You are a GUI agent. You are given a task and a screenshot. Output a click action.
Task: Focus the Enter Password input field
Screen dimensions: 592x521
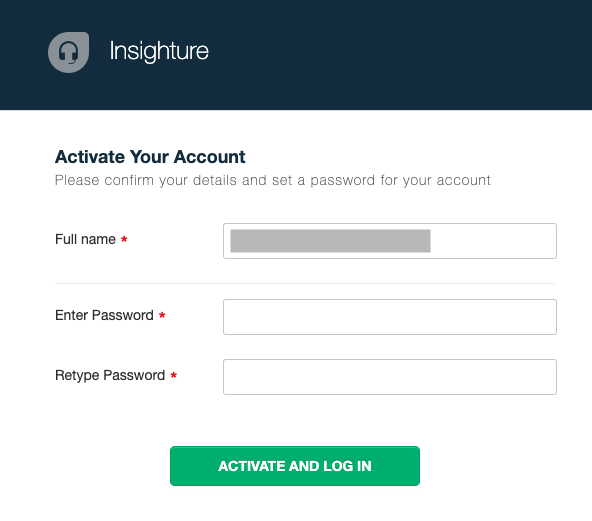pyautogui.click(x=390, y=317)
